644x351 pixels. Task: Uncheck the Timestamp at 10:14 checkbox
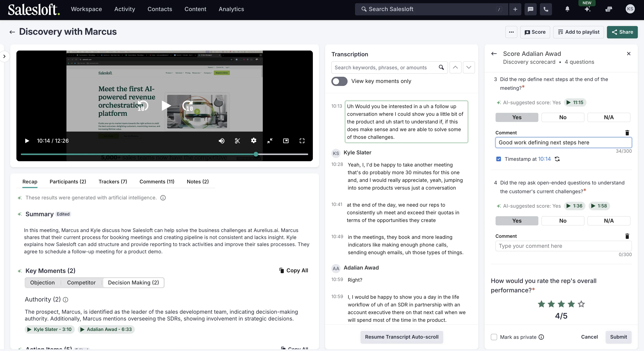point(499,159)
